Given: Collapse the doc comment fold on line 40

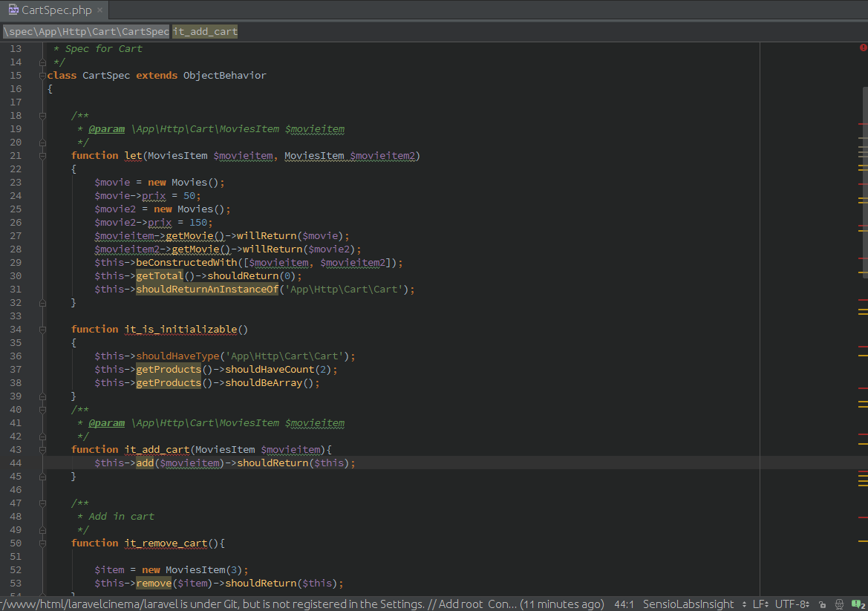Looking at the screenshot, I should (x=42, y=410).
